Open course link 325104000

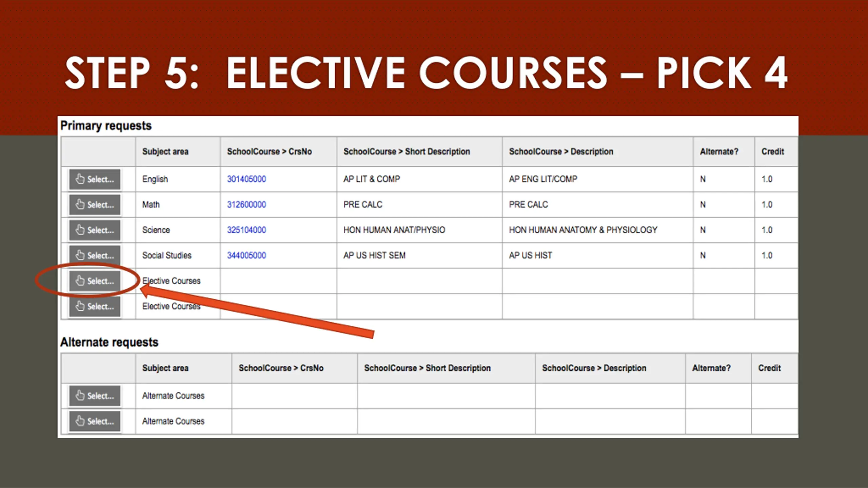(246, 230)
